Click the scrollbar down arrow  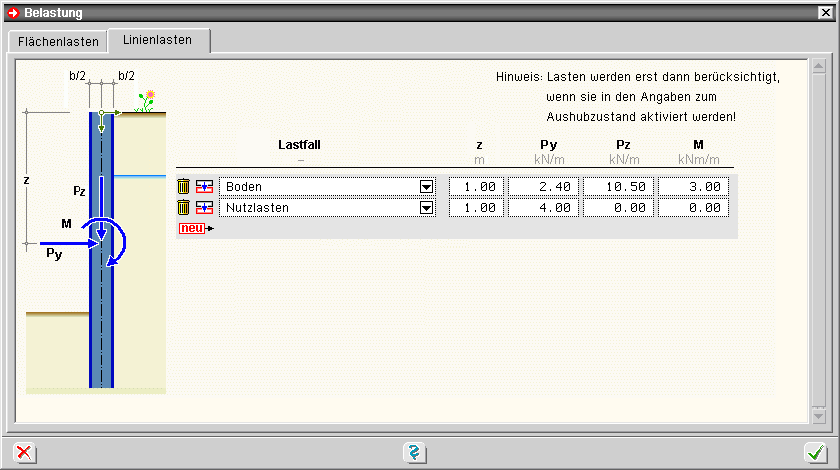click(x=818, y=415)
